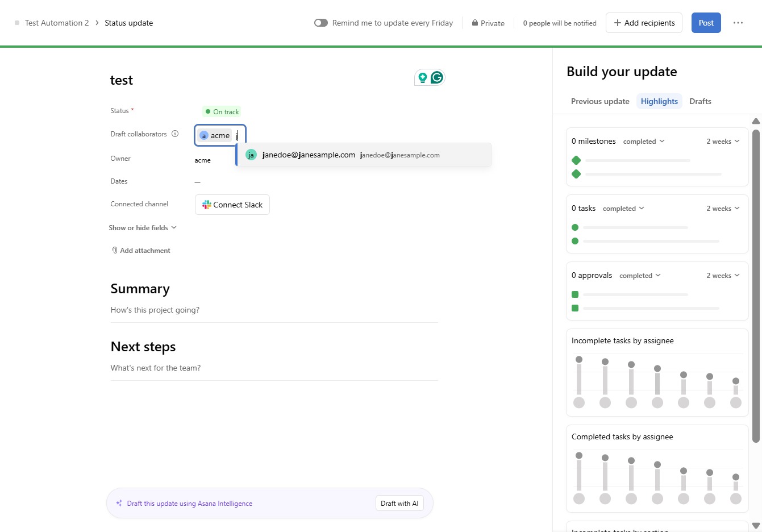Click the 0 tasks highlight card
Screen dimensions: 762x532
pyautogui.click(x=657, y=224)
